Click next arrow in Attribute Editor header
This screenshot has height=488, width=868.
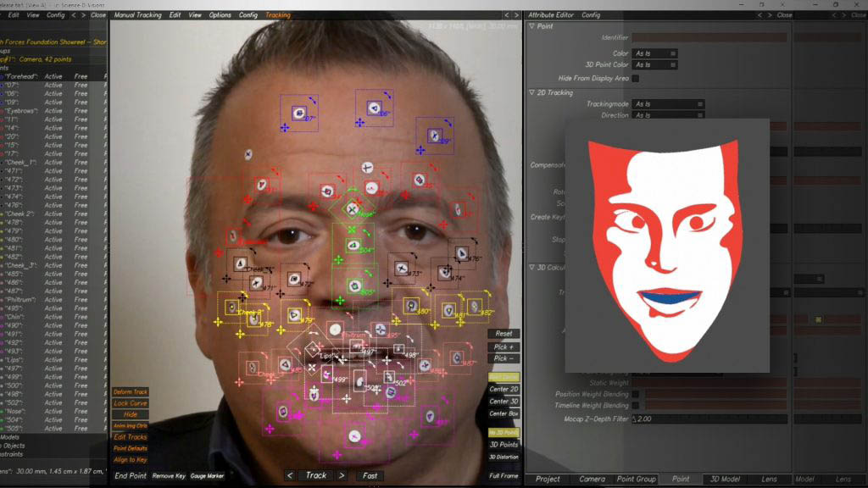(770, 15)
